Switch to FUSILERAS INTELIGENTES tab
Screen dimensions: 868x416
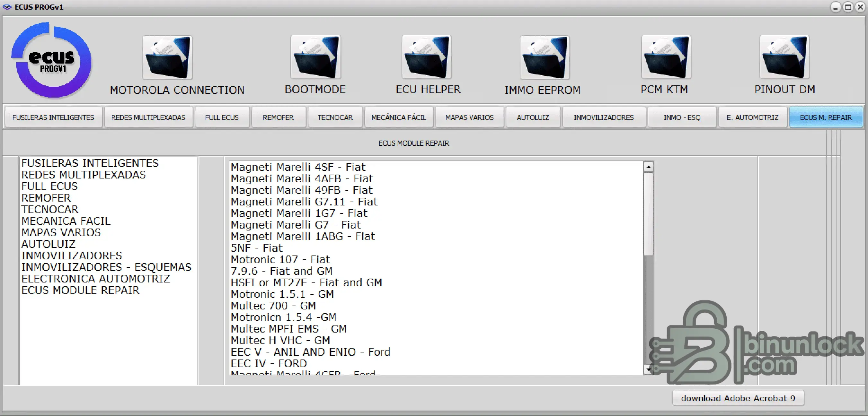53,117
